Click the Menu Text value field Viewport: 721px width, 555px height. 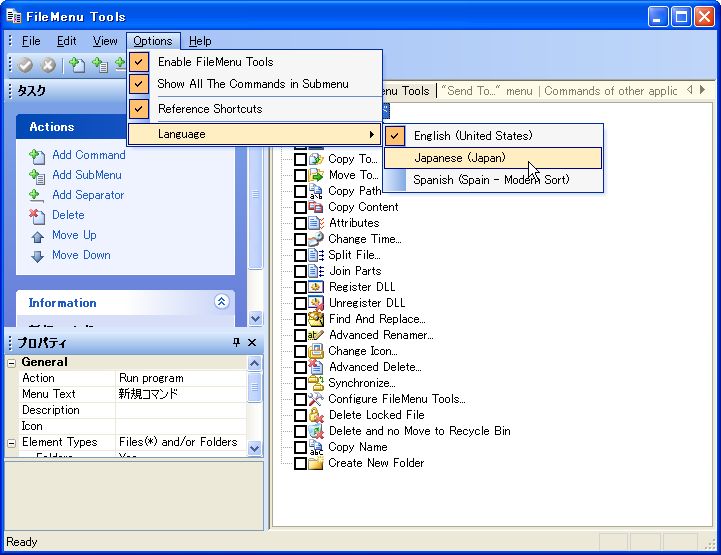click(x=181, y=394)
